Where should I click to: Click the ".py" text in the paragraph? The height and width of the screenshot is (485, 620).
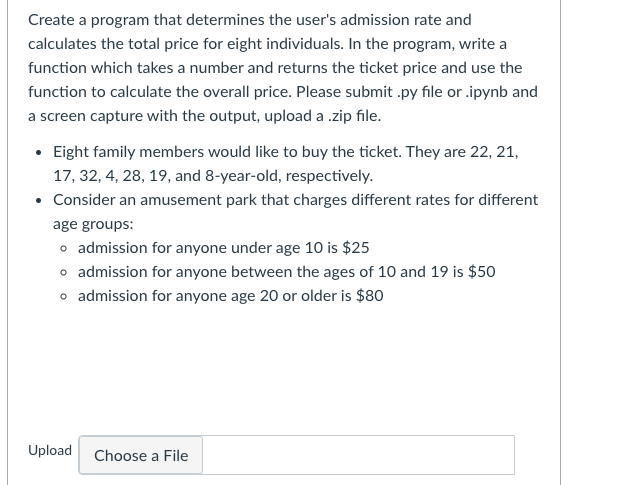tap(406, 92)
